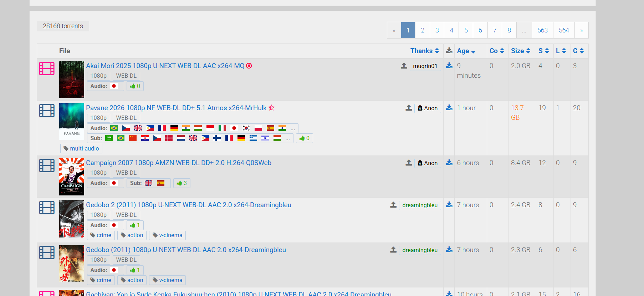
Task: Sort by the Co column
Action: tap(497, 51)
